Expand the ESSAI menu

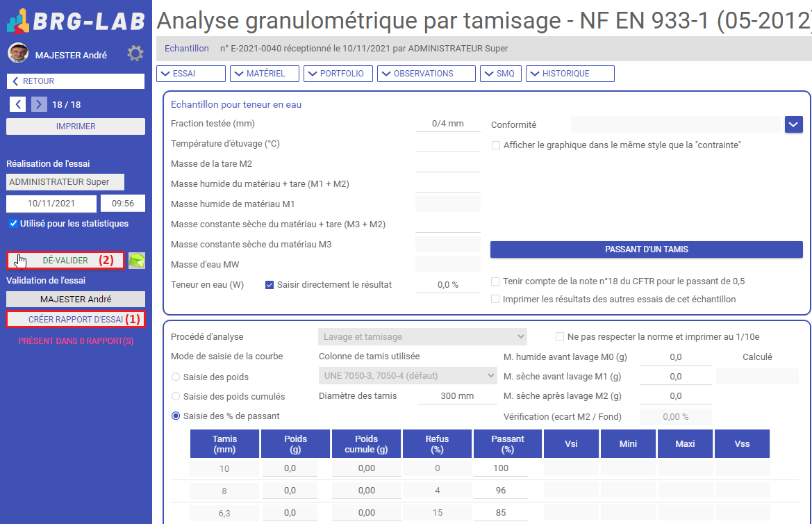191,74
